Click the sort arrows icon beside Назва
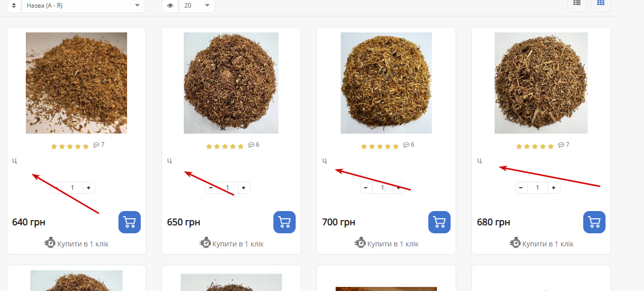The image size is (644, 291). [x=14, y=6]
